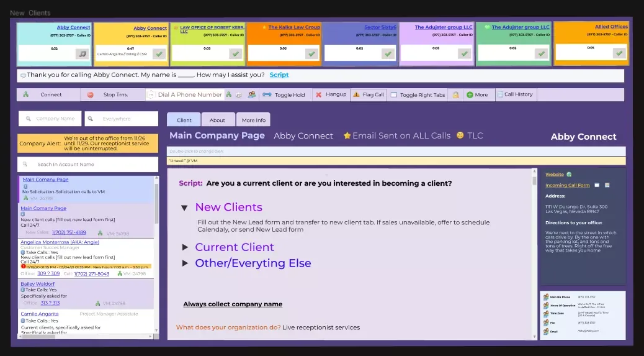
Task: Click the Search In Account Name field
Action: click(x=87, y=165)
